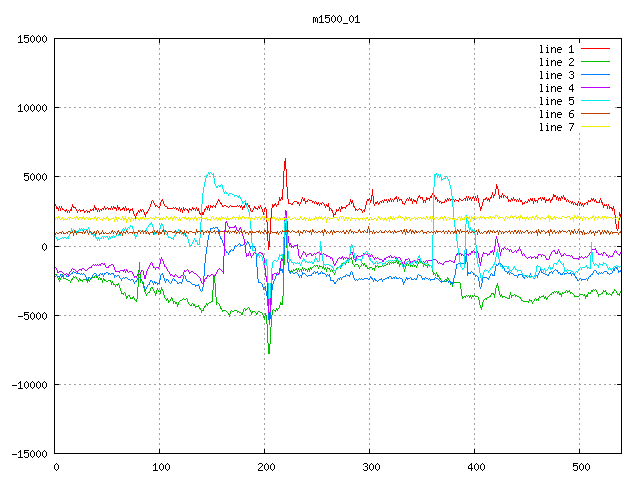Select the yellow sample beside line 7
640x480 pixels.
coord(595,127)
